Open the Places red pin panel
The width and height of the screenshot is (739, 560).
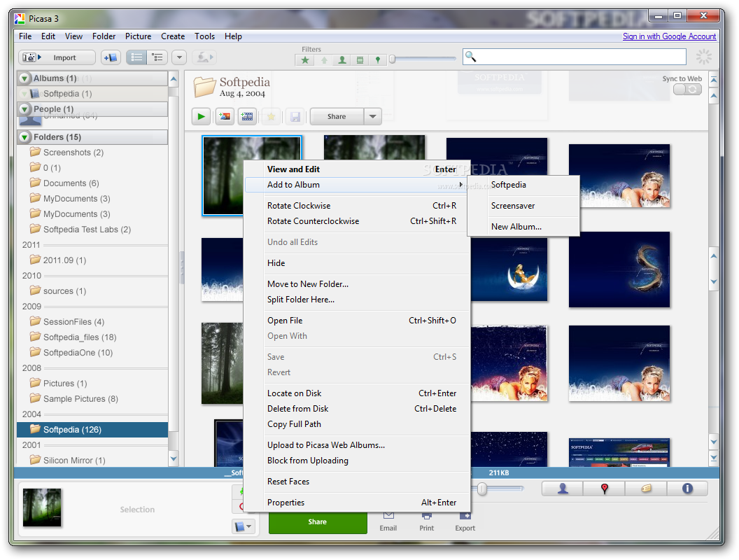pyautogui.click(x=604, y=489)
